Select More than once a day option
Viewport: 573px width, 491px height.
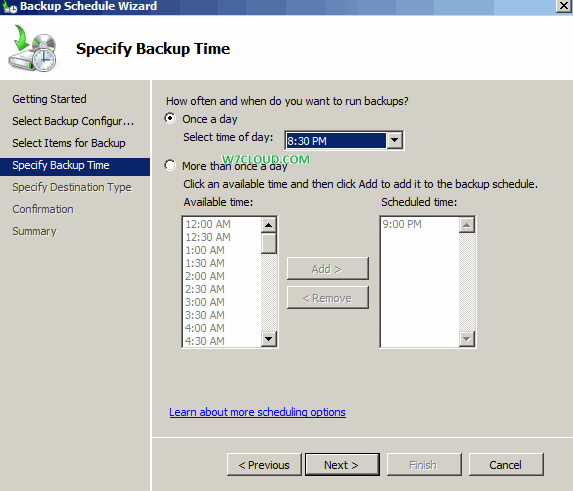pyautogui.click(x=170, y=165)
